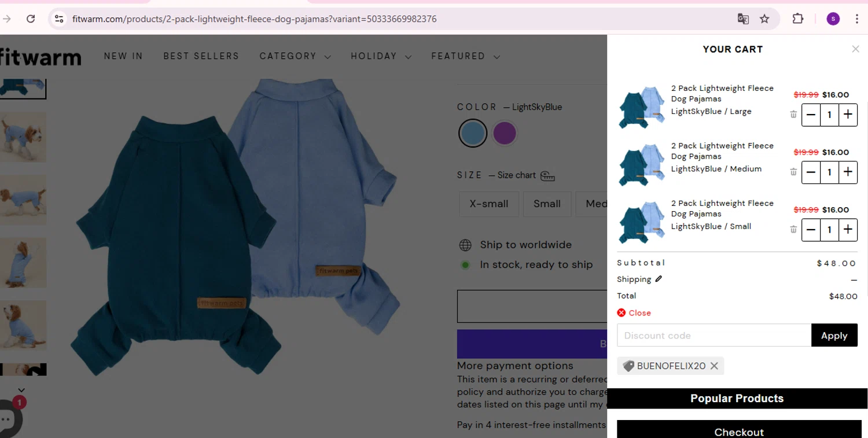
Task: Delete the LightSkyBlue / Large item
Action: tap(793, 115)
